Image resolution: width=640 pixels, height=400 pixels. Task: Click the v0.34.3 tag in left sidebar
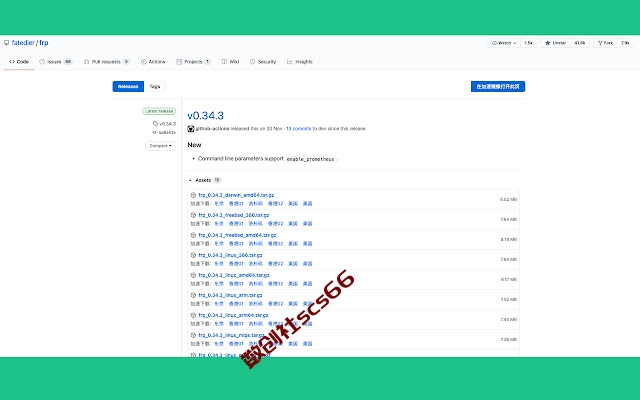pos(164,124)
